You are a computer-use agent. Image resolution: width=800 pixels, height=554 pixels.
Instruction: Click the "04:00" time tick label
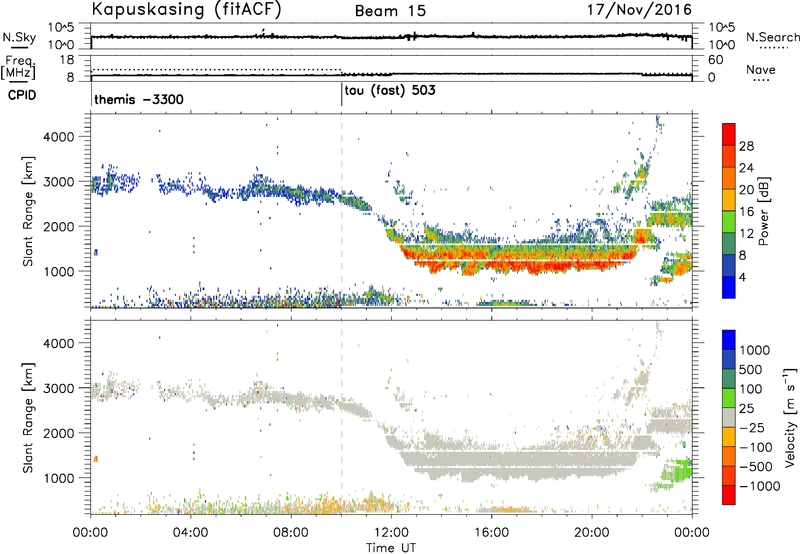pos(191,533)
